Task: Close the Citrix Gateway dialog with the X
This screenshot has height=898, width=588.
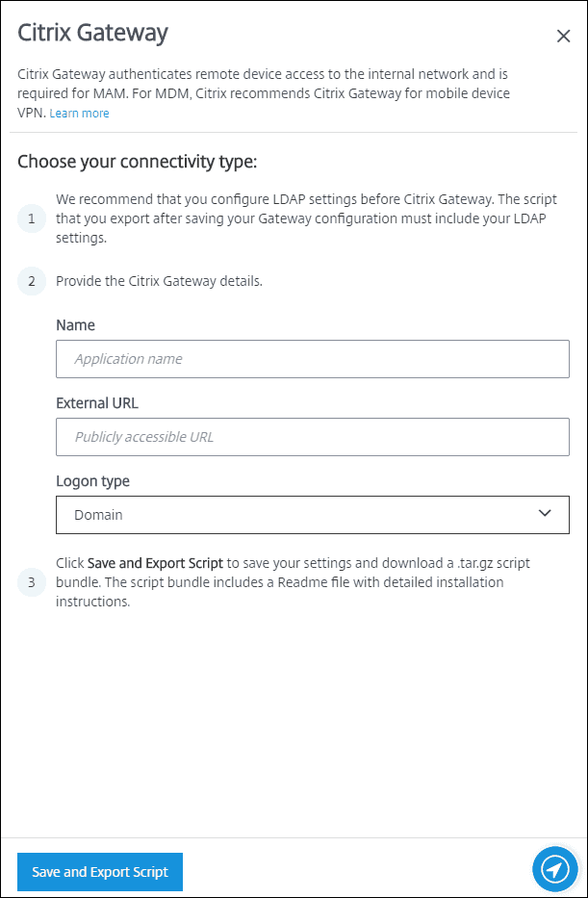Action: pyautogui.click(x=563, y=36)
